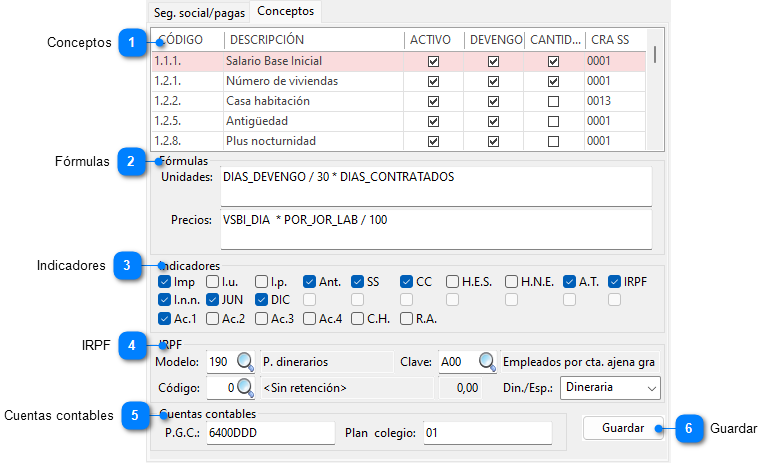Click the search icon next to Clave A00
762x463 pixels.
click(x=485, y=361)
